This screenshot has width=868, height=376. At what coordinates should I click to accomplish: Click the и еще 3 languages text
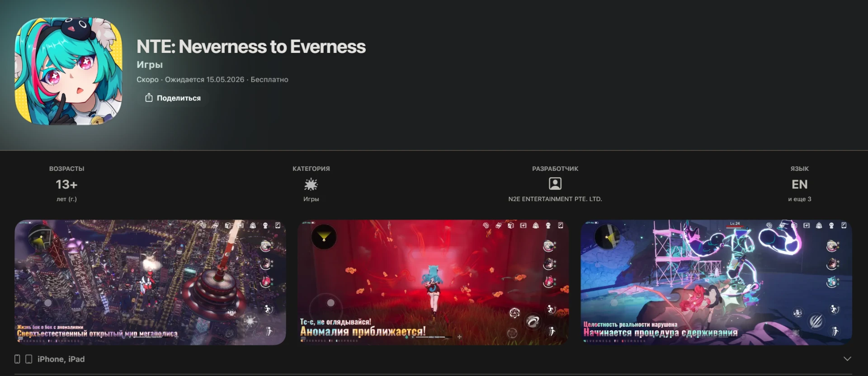click(x=799, y=199)
